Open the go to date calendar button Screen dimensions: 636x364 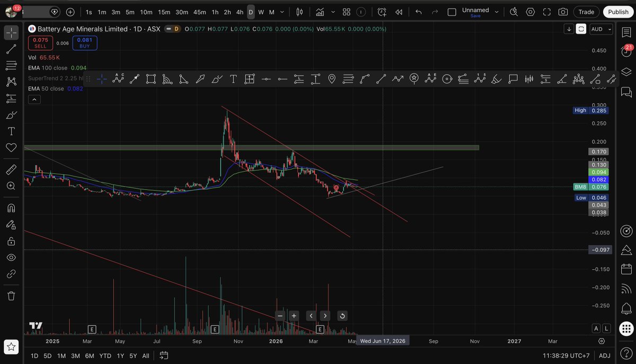[163, 356]
